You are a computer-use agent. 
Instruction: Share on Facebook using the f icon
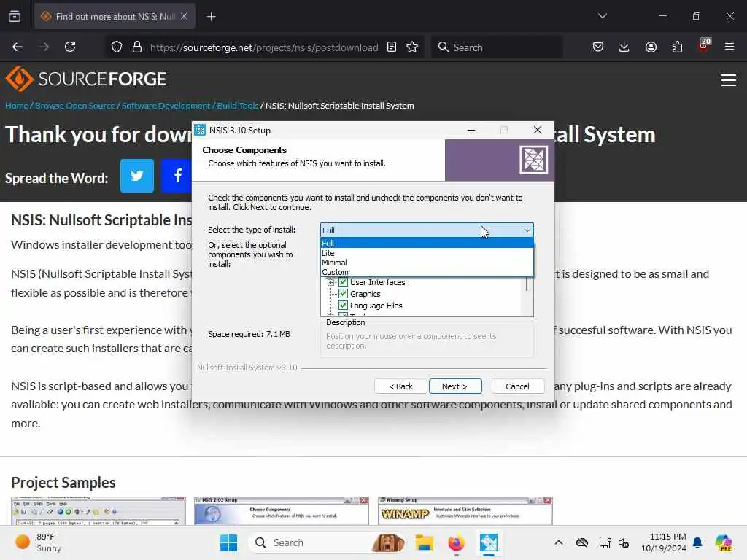(x=177, y=176)
